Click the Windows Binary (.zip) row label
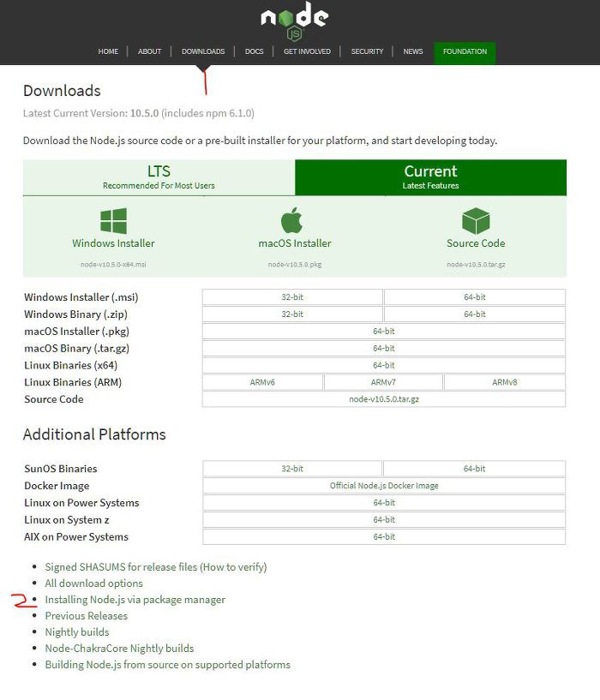The image size is (600, 700). [76, 314]
